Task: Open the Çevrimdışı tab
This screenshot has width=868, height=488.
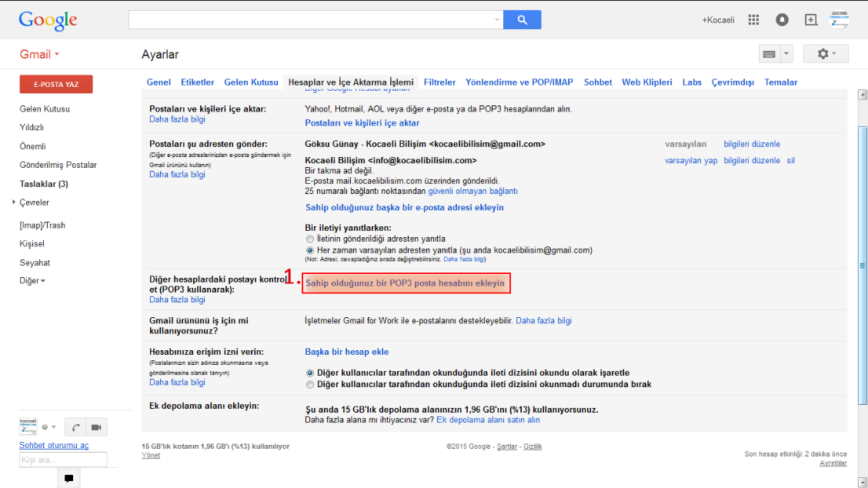Action: [x=733, y=82]
